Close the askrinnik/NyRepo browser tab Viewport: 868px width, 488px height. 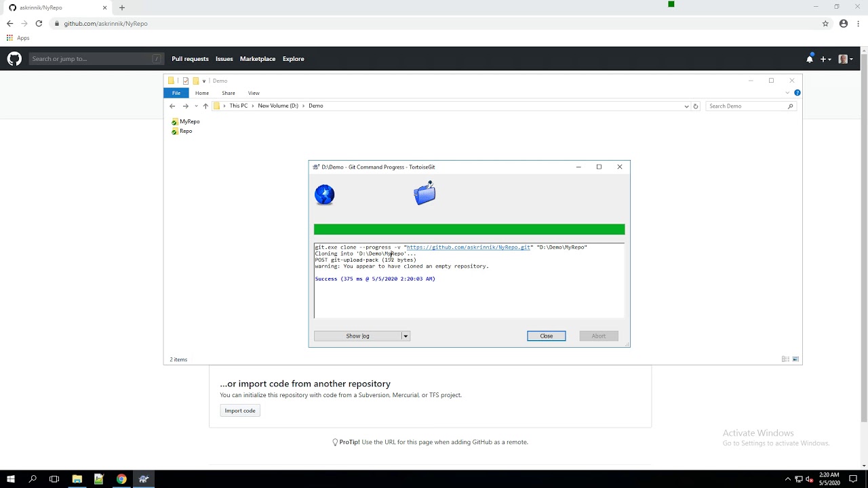point(104,7)
